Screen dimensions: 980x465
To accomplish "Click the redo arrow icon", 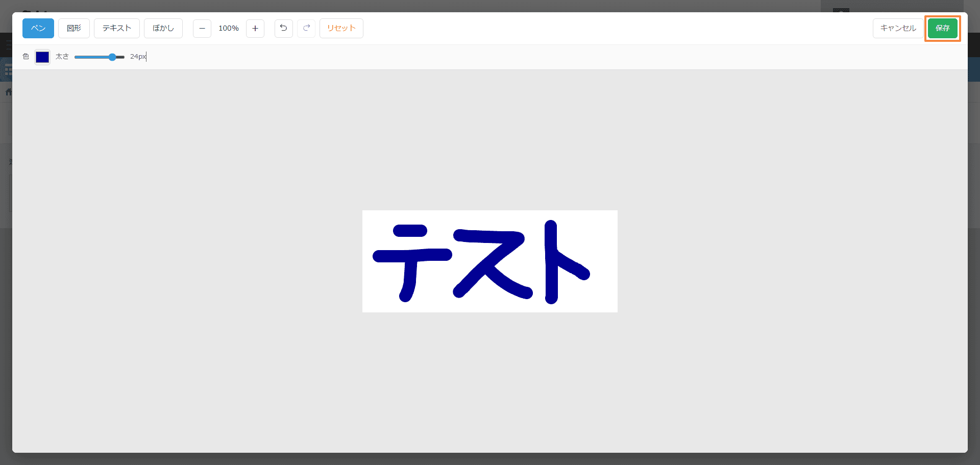I will point(306,28).
